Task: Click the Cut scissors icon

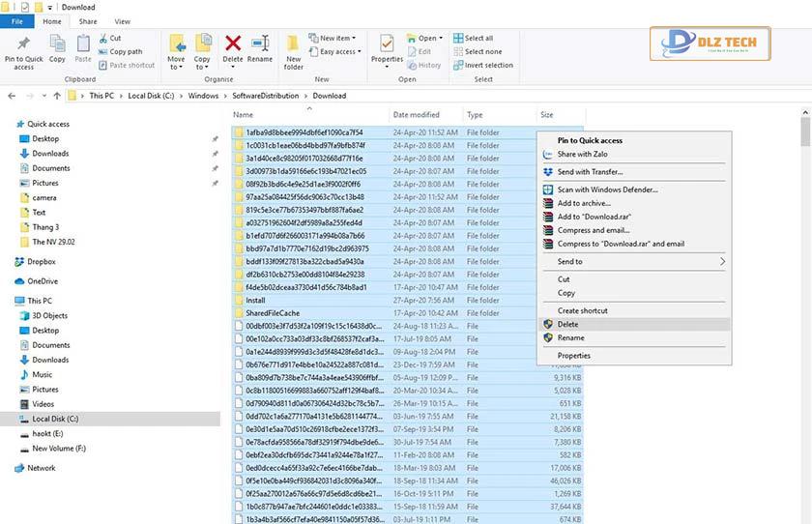Action: [103, 39]
